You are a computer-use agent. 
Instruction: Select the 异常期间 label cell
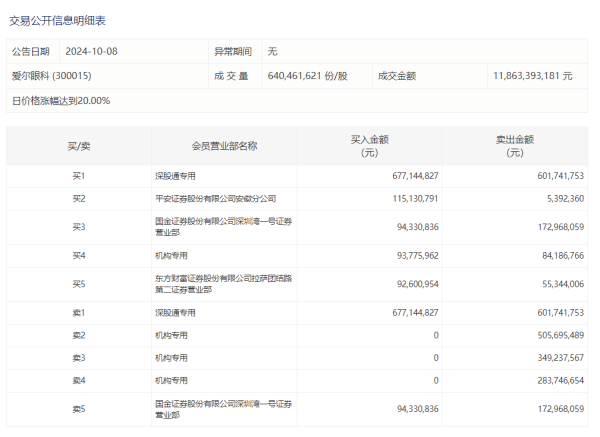coord(233,51)
